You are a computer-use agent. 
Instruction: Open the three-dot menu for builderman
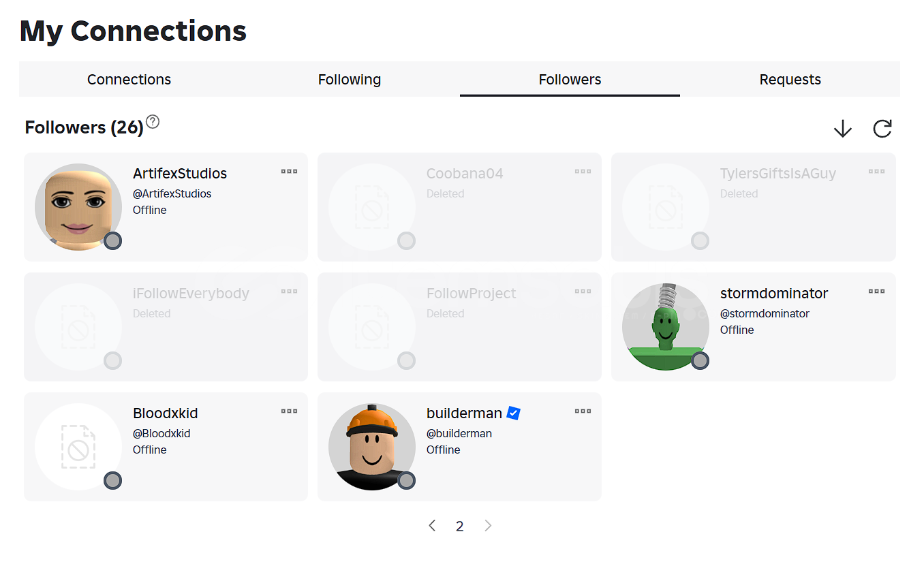583,411
